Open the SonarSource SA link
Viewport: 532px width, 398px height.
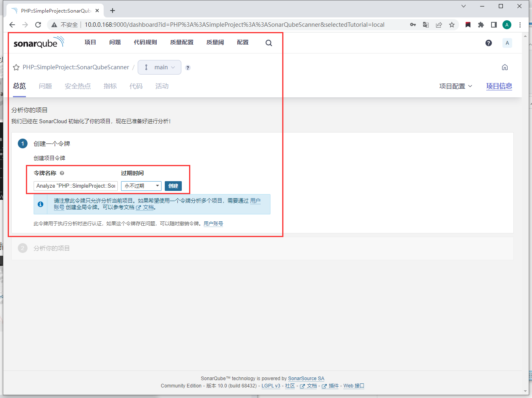(306, 379)
